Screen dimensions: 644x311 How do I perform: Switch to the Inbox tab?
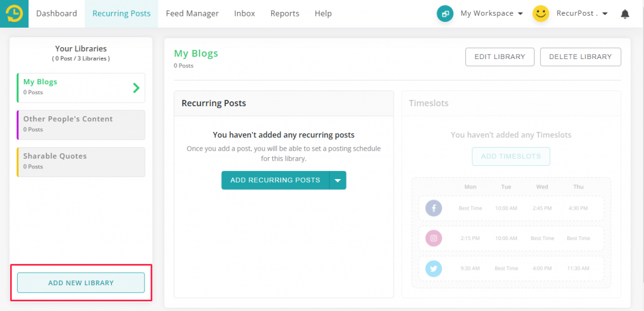point(245,14)
